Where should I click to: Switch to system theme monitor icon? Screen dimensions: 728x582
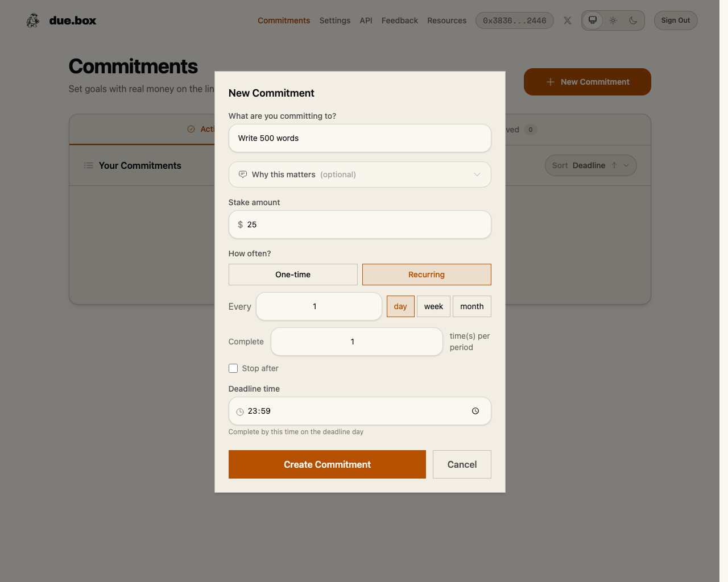pos(592,20)
